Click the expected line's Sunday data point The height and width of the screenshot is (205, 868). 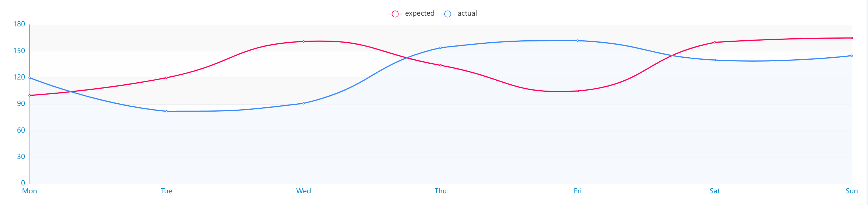pos(852,38)
